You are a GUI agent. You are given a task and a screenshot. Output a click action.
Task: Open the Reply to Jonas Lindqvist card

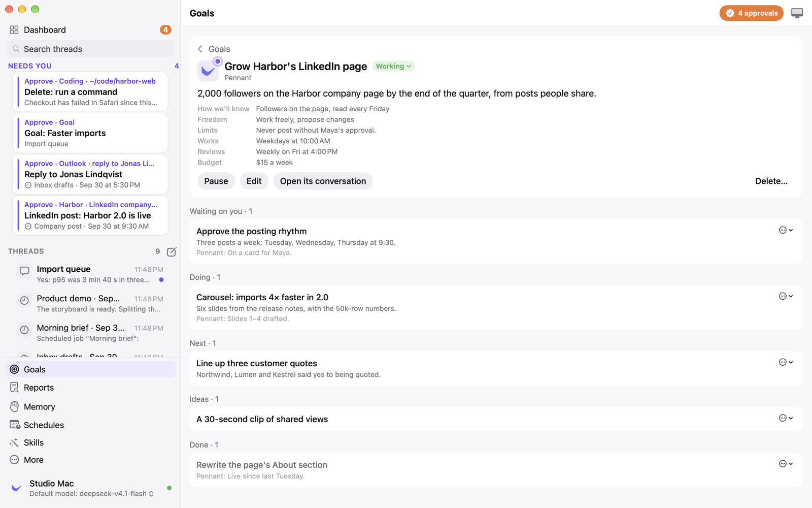90,174
